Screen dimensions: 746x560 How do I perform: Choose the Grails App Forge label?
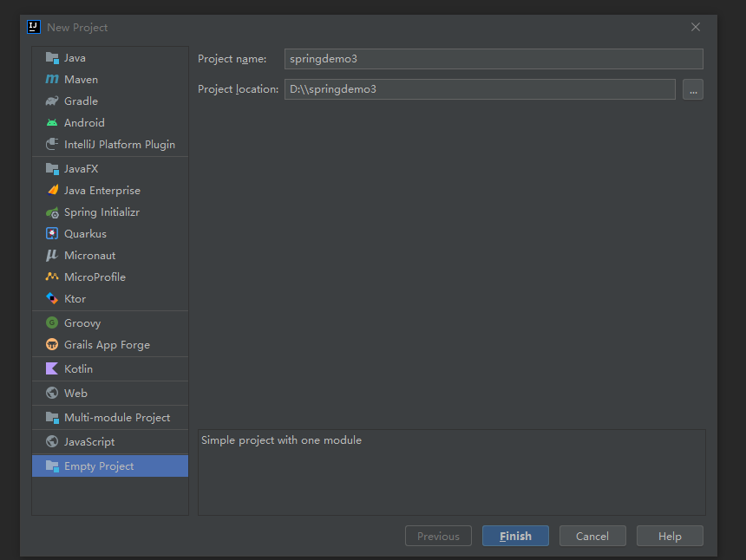(107, 345)
